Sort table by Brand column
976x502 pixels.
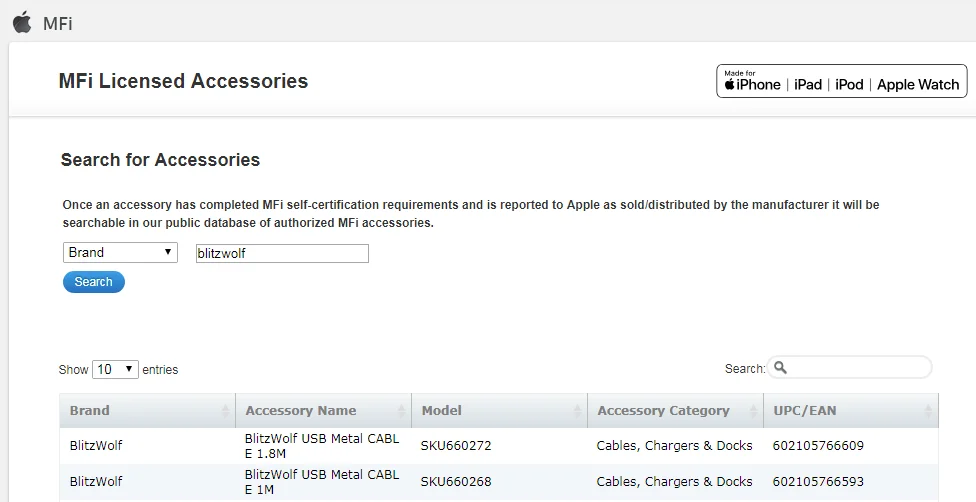pos(148,410)
